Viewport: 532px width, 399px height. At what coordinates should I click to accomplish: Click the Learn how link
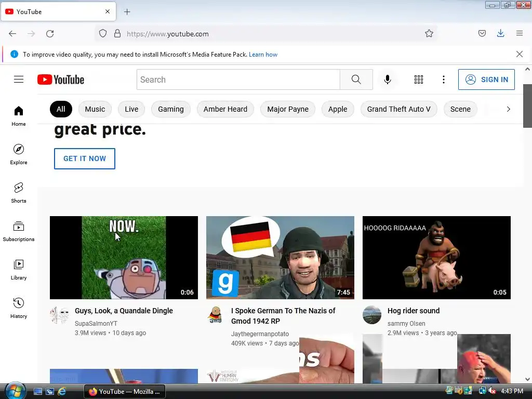coord(263,54)
